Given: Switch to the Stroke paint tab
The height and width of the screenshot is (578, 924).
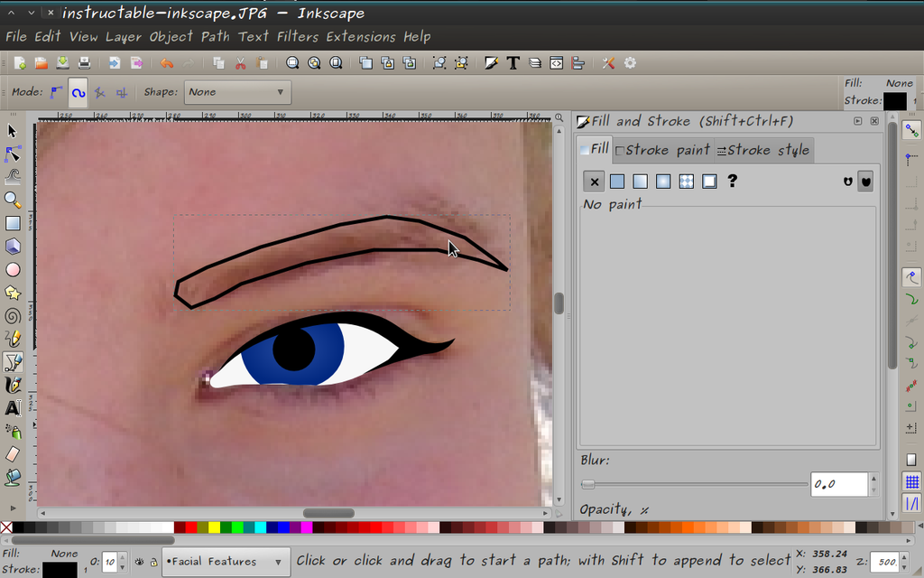Looking at the screenshot, I should pyautogui.click(x=662, y=150).
